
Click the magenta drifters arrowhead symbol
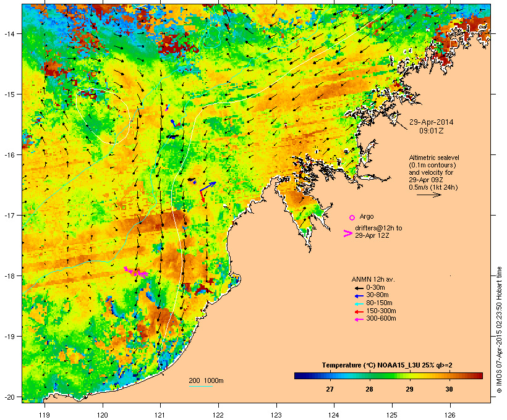click(x=347, y=233)
